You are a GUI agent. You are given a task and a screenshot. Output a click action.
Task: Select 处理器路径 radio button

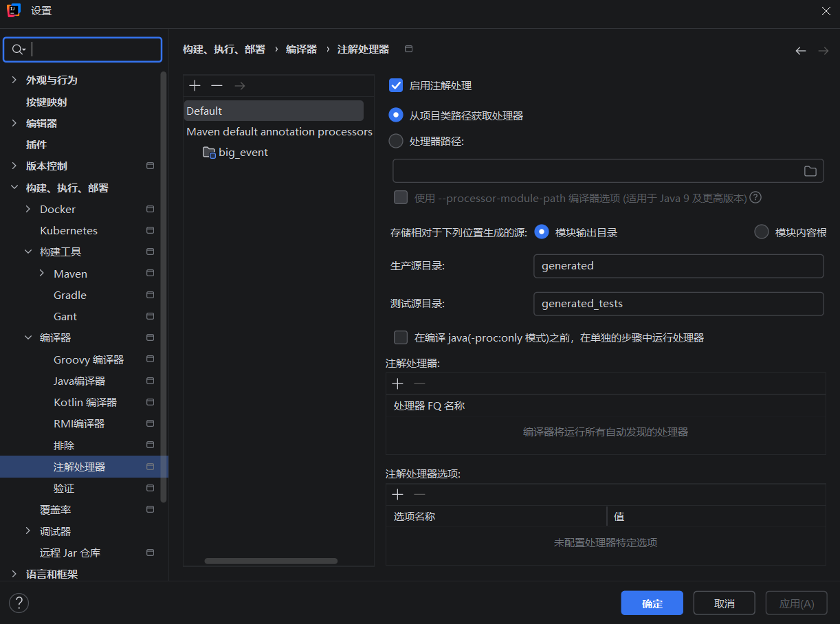[x=396, y=141]
